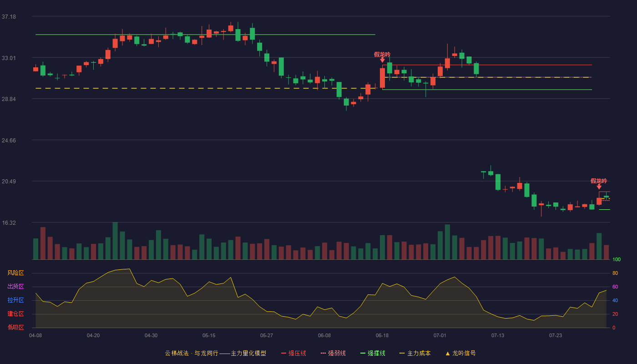The image size is (637, 364).
Task: Select the 28.84 price axis label
Action: click(x=9, y=99)
